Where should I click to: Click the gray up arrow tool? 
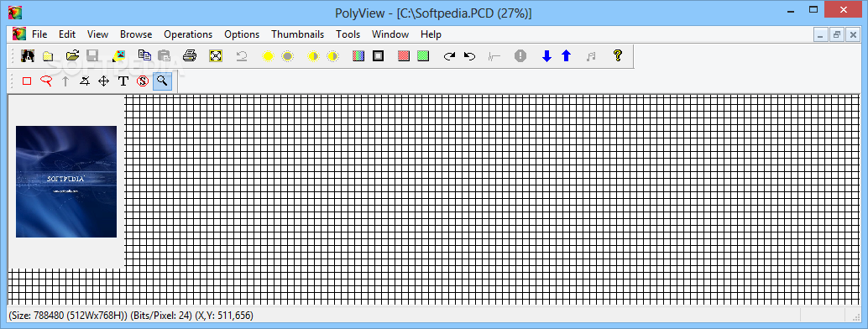[65, 81]
